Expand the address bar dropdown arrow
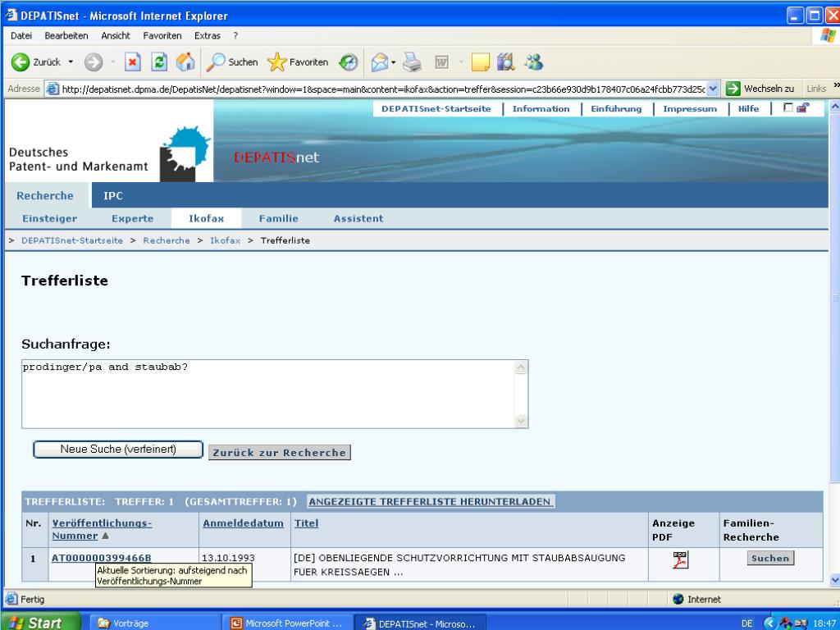840x630 pixels. (x=713, y=89)
